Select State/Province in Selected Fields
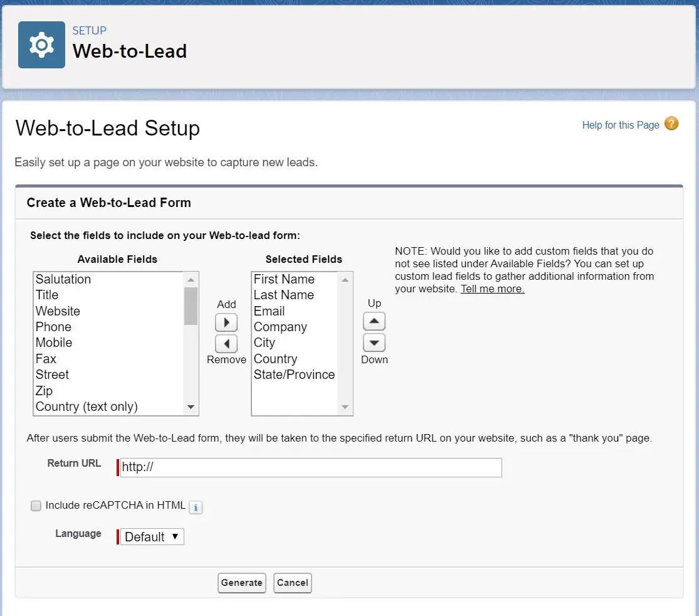This screenshot has width=699, height=616. [294, 374]
